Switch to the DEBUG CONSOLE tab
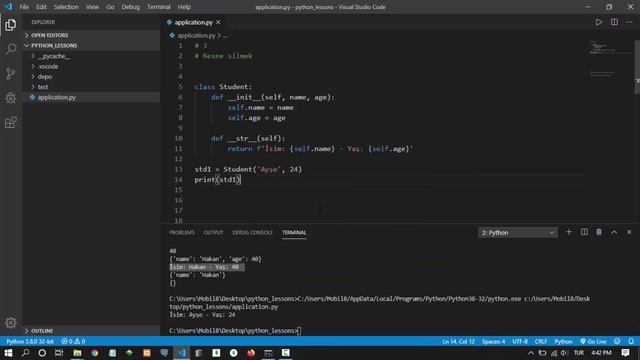This screenshot has height=360, width=640. point(252,232)
